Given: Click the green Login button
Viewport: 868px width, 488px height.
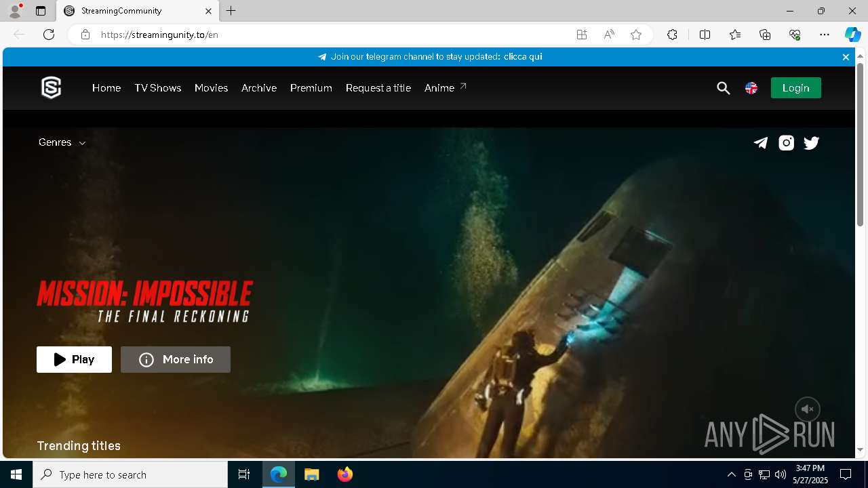Looking at the screenshot, I should (795, 88).
